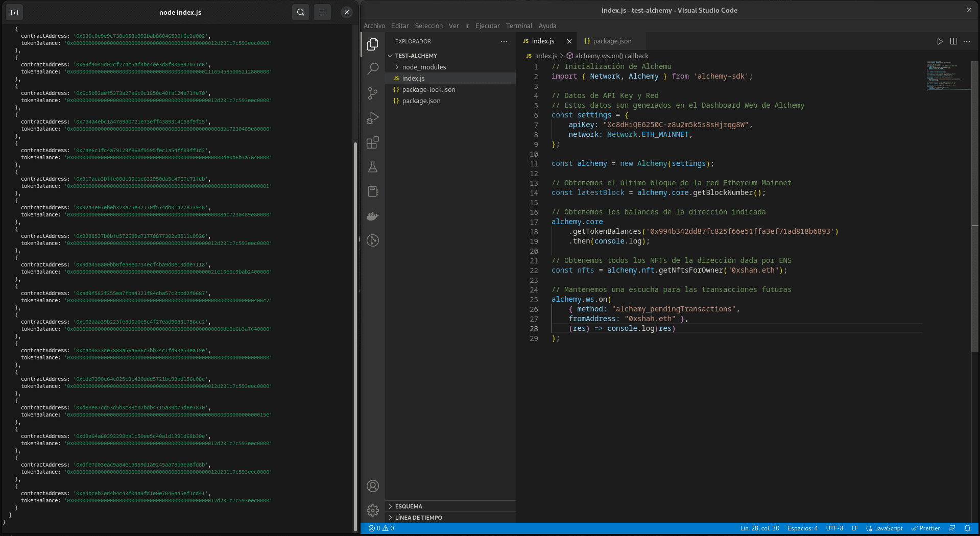The height and width of the screenshot is (536, 980).
Task: Open package.json in explorer tree
Action: click(450, 101)
